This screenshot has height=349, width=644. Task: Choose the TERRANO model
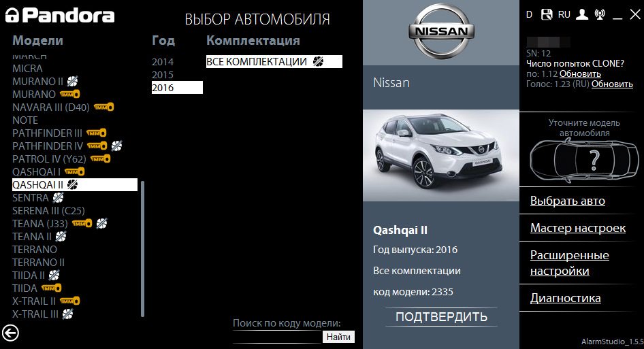[x=35, y=249]
